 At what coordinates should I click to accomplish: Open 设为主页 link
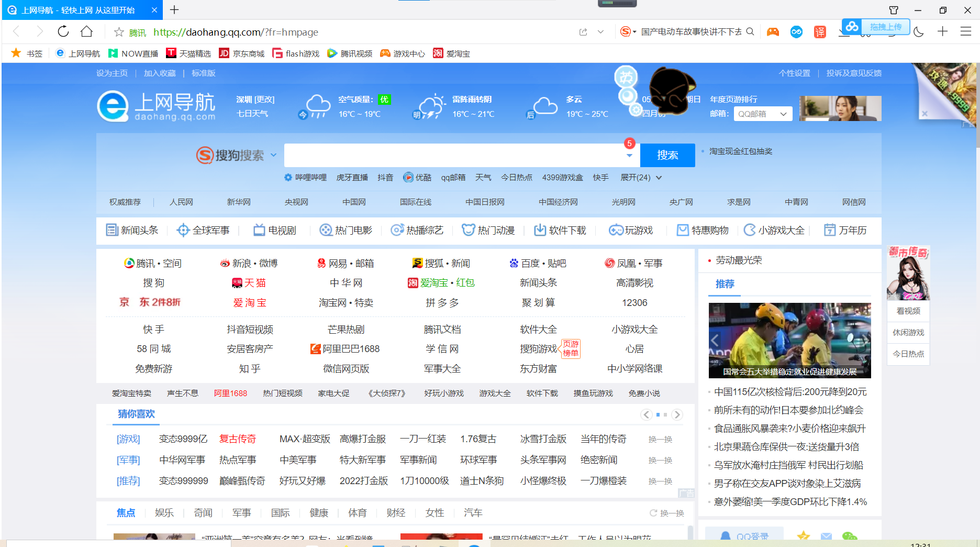coord(112,73)
